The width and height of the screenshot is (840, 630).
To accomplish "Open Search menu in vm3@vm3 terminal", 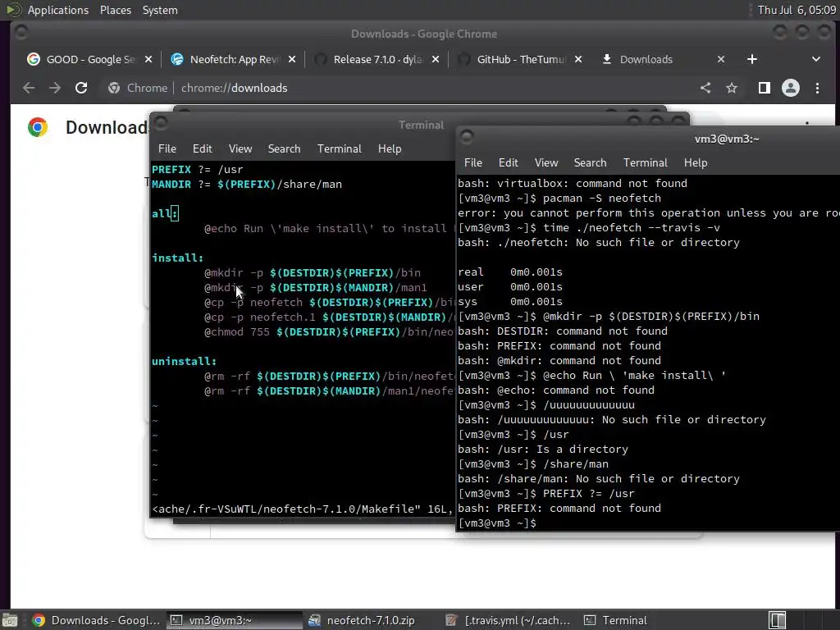I will click(590, 163).
